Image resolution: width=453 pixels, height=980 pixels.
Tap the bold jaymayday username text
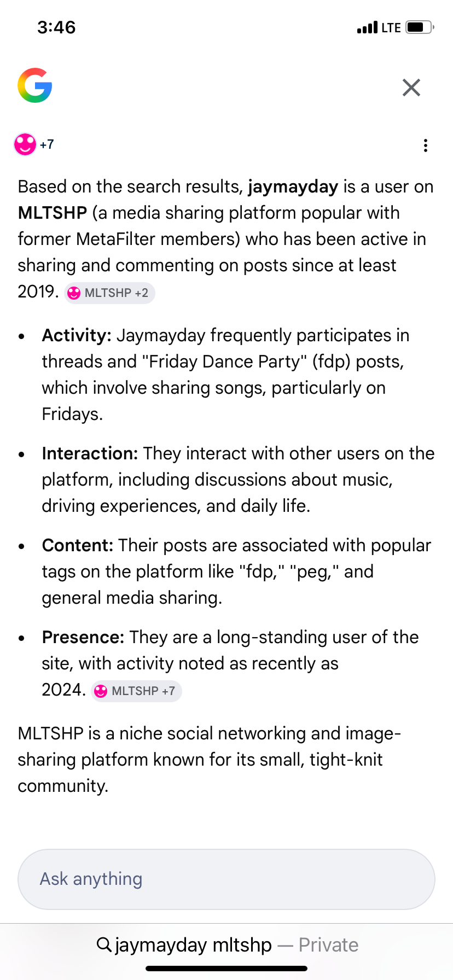[293, 186]
